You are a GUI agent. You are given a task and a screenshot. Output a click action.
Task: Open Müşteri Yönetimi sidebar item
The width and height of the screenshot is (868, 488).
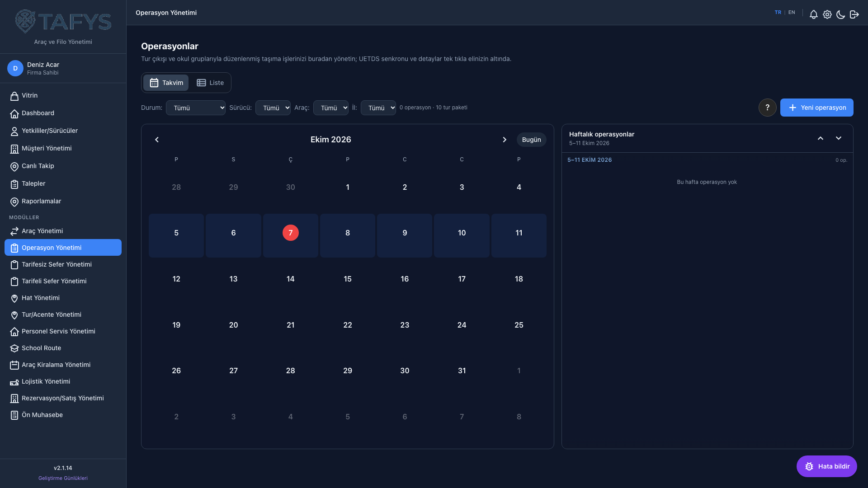click(x=63, y=149)
